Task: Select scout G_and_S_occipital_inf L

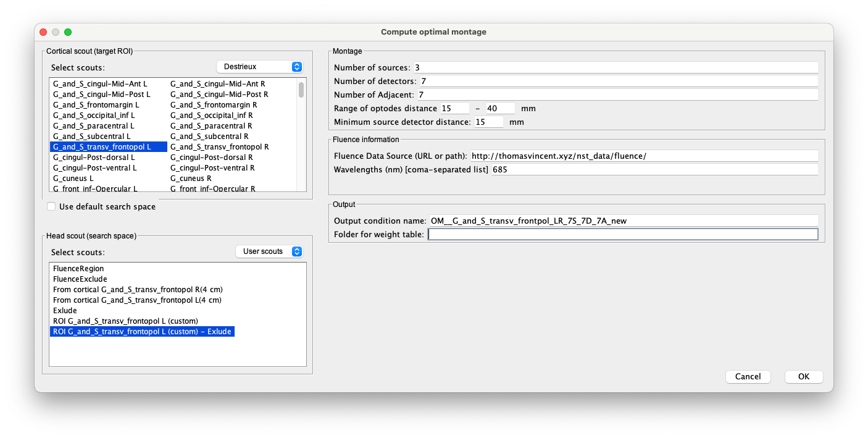Action: click(x=94, y=116)
